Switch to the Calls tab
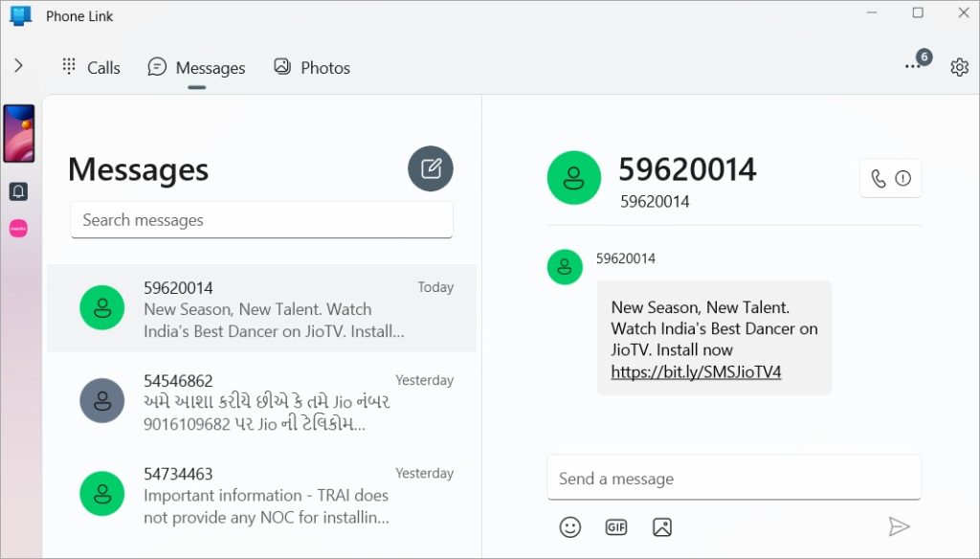The width and height of the screenshot is (980, 559). (x=91, y=67)
